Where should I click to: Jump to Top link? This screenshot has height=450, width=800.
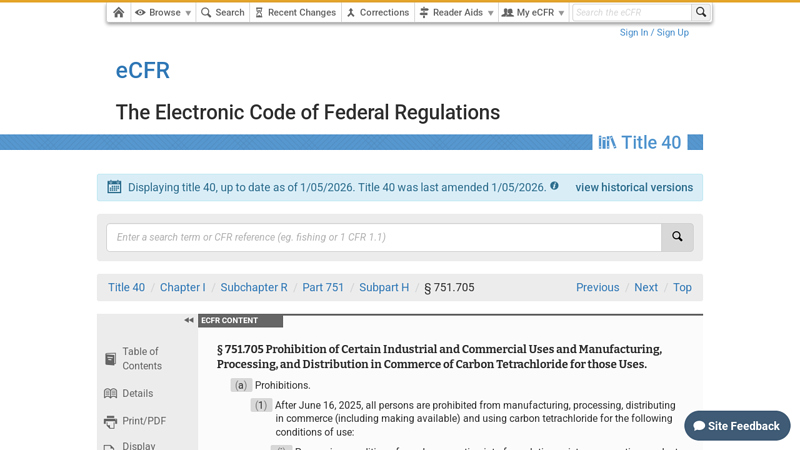[x=682, y=287]
